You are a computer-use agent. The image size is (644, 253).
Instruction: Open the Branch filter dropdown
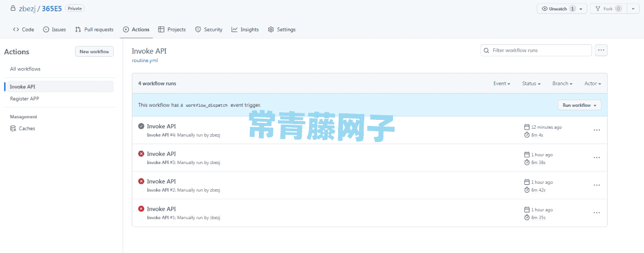562,84
